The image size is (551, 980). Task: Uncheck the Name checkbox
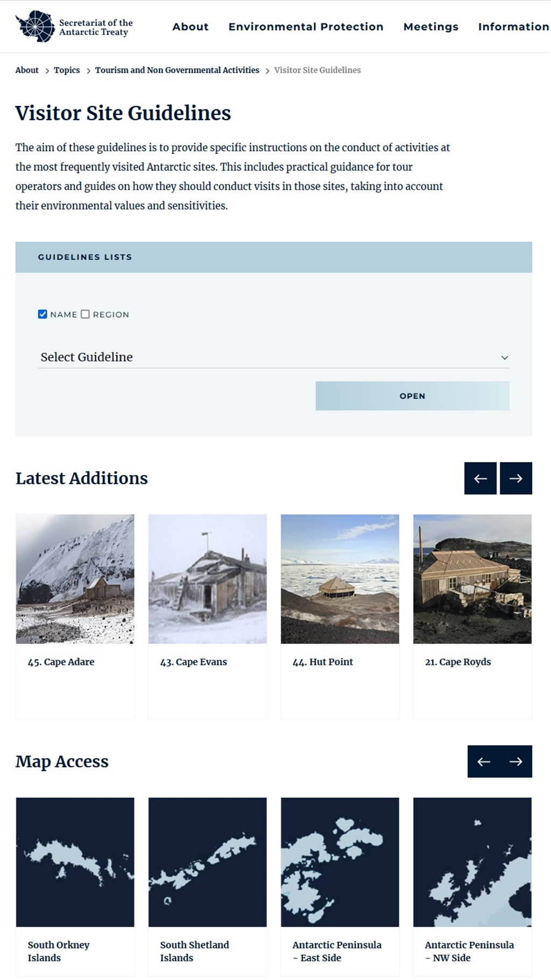click(43, 314)
